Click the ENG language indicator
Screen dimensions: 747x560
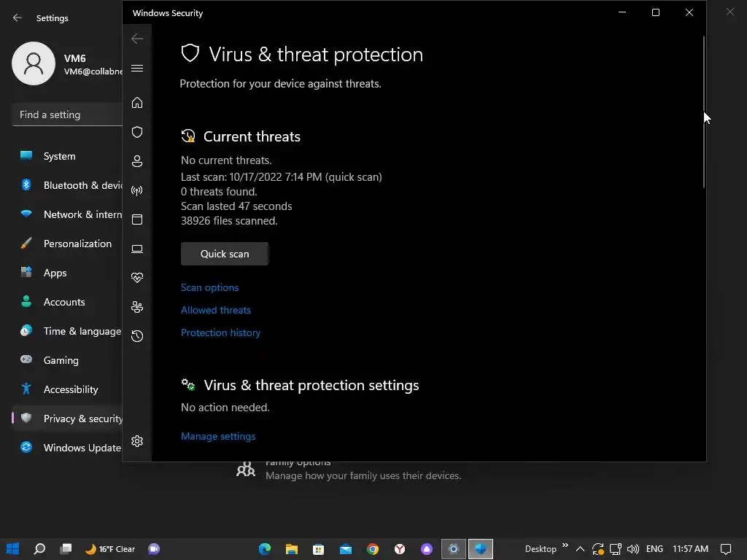[x=654, y=549]
